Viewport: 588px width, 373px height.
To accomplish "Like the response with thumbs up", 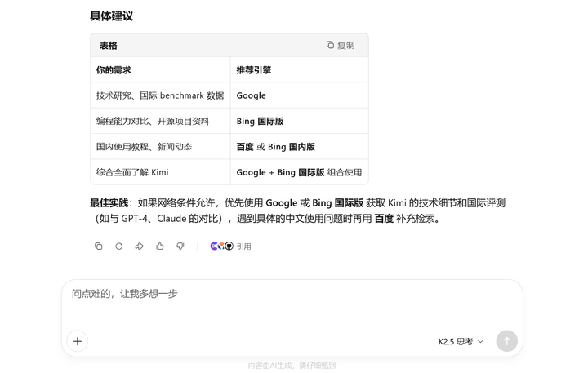I will point(160,246).
